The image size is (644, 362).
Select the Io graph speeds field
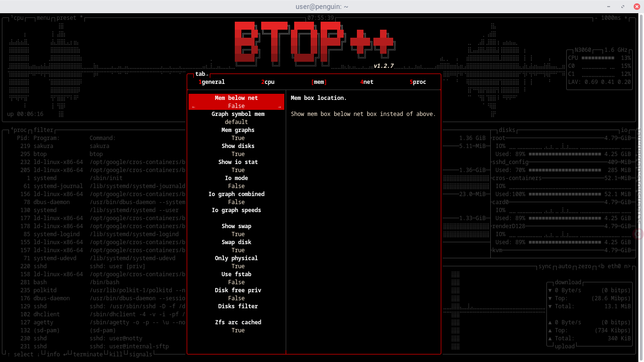pyautogui.click(x=237, y=214)
